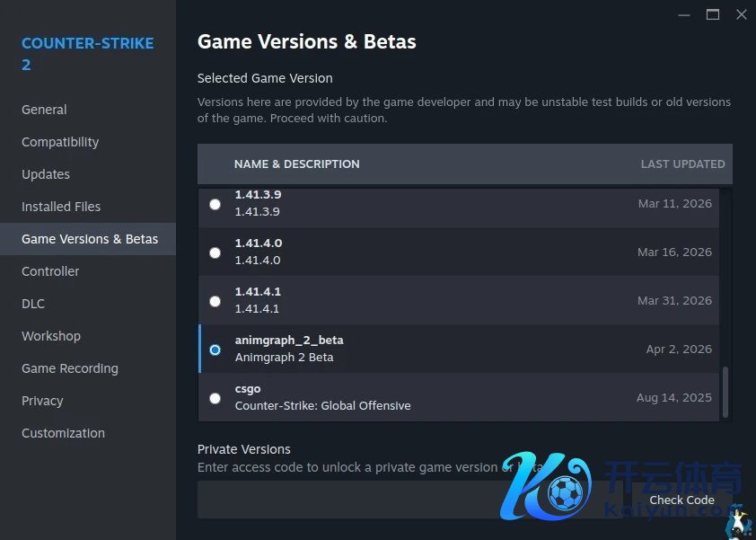756x540 pixels.
Task: Click Counter-Strike: Global Offensive description
Action: coord(323,406)
